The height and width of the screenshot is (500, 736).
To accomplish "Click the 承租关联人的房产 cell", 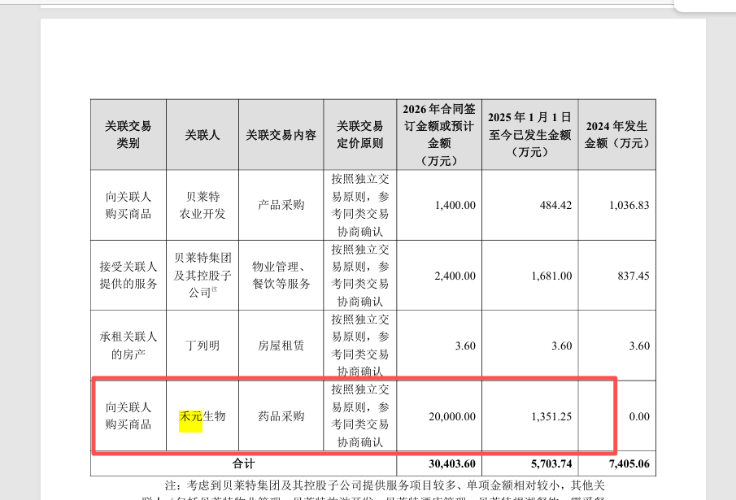I will pyautogui.click(x=128, y=345).
